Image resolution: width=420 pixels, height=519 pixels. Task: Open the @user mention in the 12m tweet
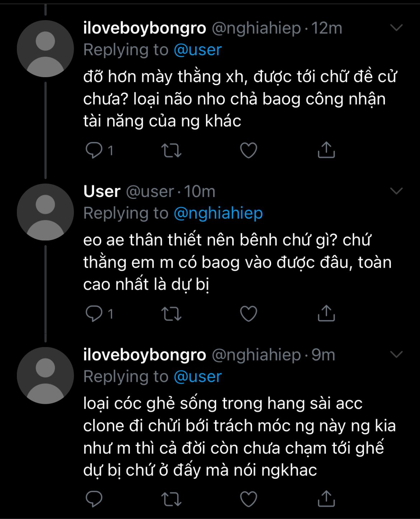(197, 50)
